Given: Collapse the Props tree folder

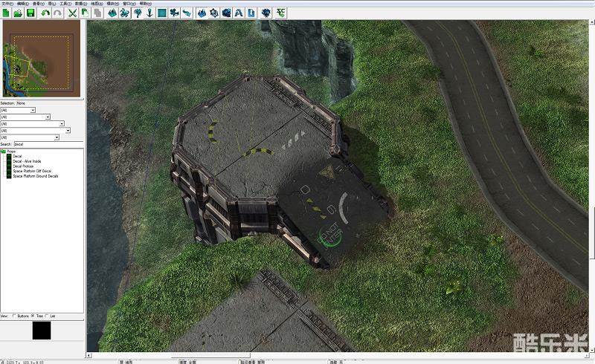Looking at the screenshot, I should tap(4, 152).
